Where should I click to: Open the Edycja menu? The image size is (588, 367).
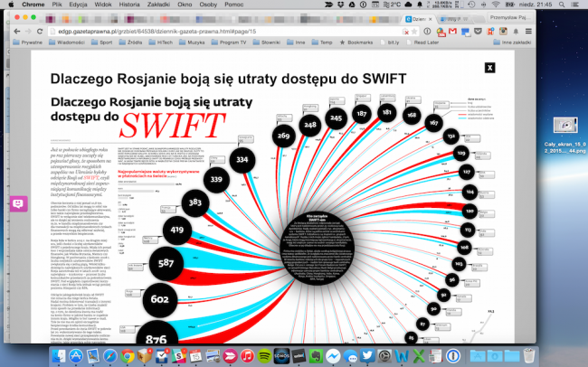tap(78, 5)
